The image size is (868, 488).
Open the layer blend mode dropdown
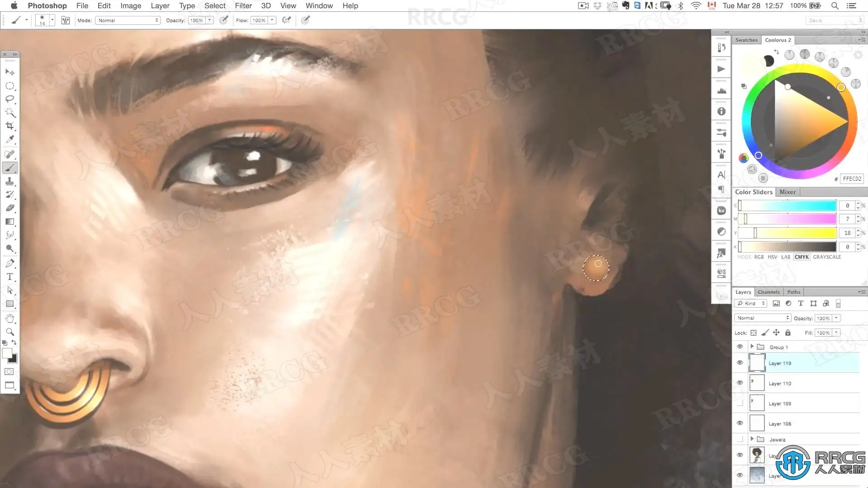[763, 318]
